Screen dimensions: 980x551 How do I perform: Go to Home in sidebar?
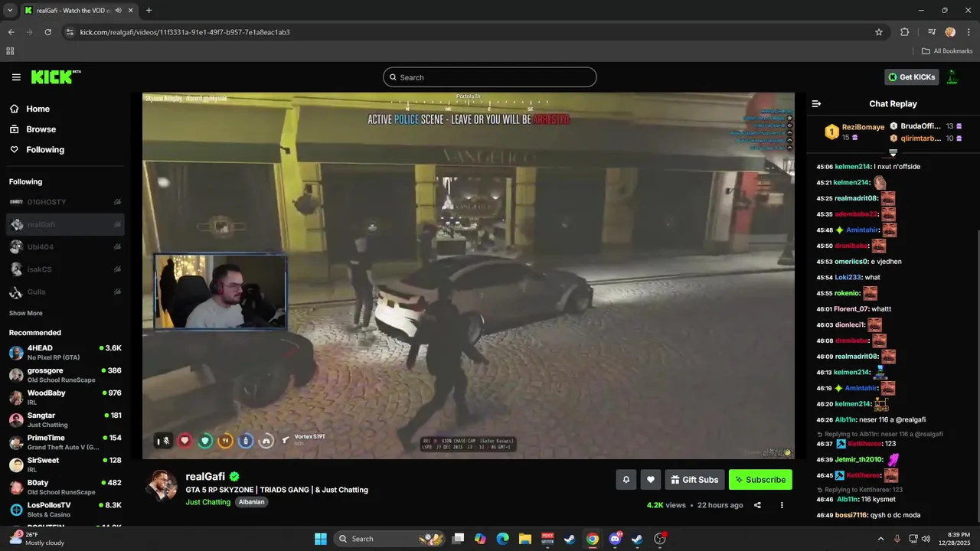pyautogui.click(x=31, y=109)
